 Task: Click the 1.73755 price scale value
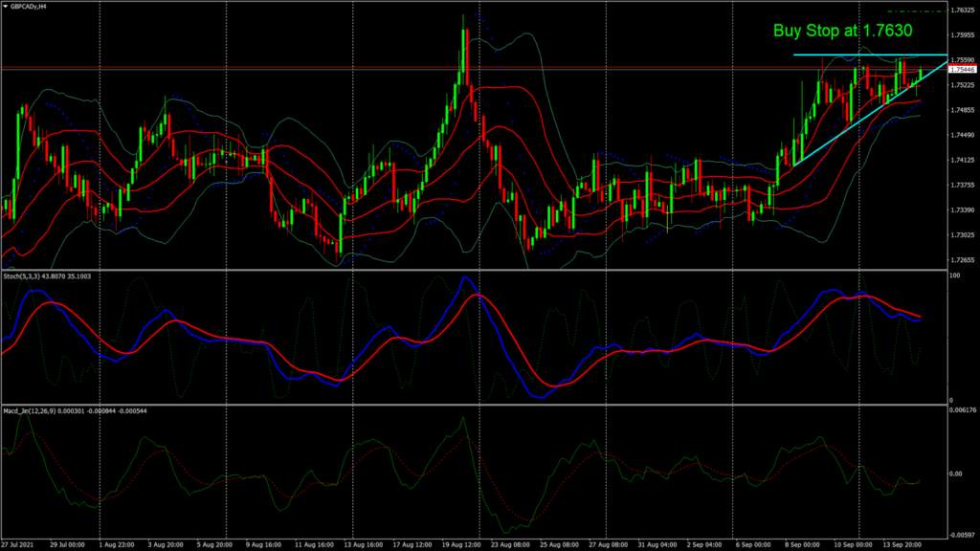click(x=963, y=185)
